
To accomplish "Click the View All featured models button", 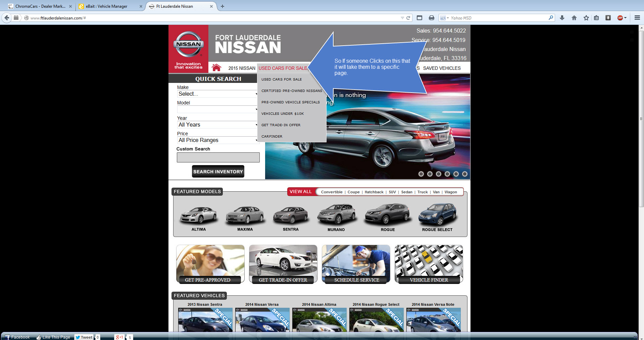I will coord(301,192).
